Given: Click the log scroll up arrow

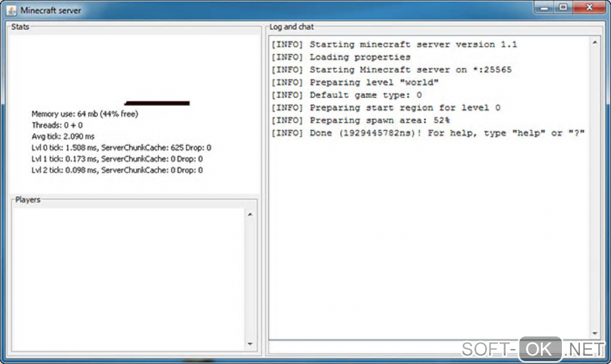Looking at the screenshot, I should (x=595, y=43).
